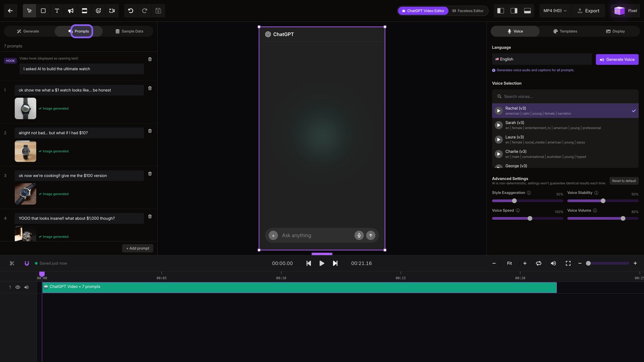644x362 pixels.
Task: Toggle loop playback
Action: [x=539, y=263]
